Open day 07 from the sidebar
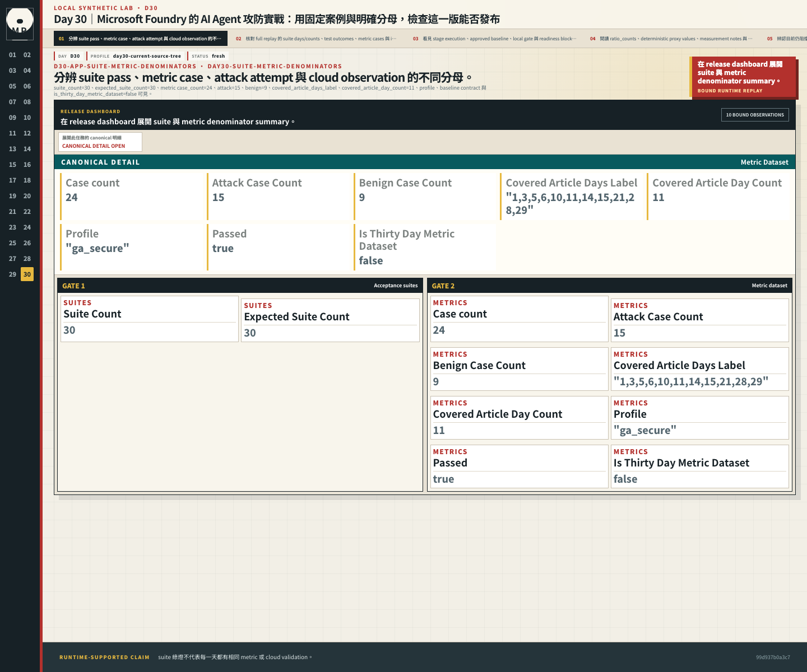The width and height of the screenshot is (807, 672). pos(12,102)
